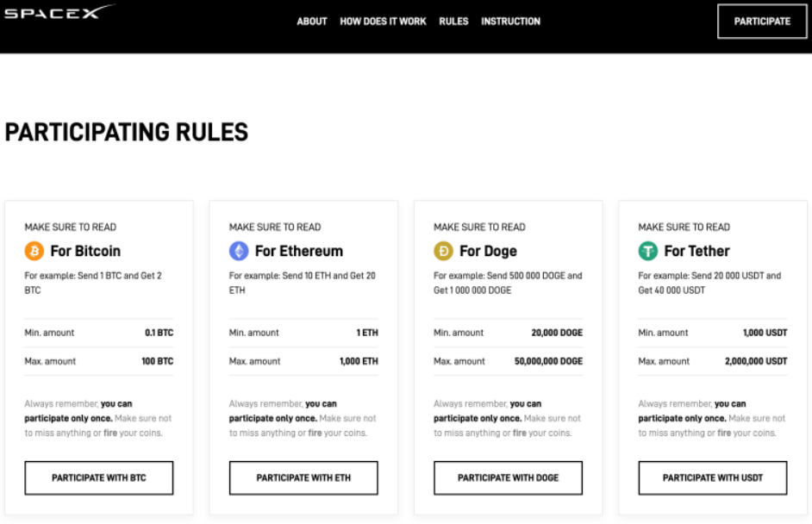Screen dimensions: 812x524
Task: Click the PARTICIPATE WITH ETH button
Action: [x=303, y=477]
